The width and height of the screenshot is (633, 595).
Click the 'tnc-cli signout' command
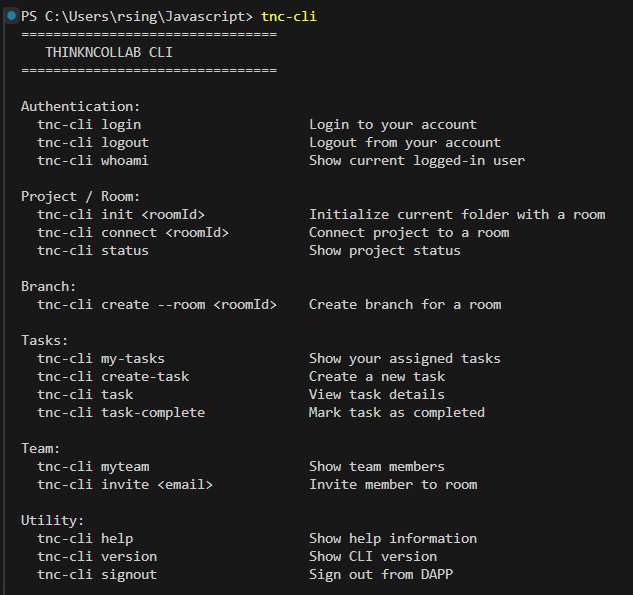[x=97, y=575]
